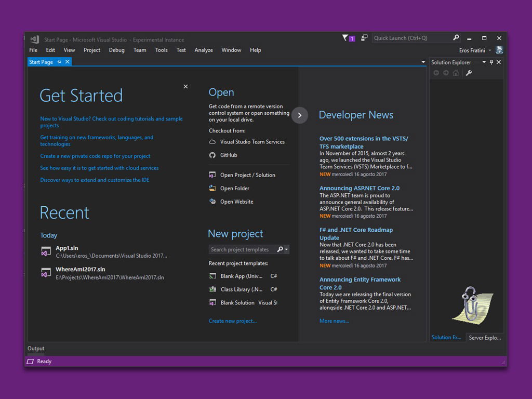Click the account avatar picture
The width and height of the screenshot is (532, 399).
499,50
